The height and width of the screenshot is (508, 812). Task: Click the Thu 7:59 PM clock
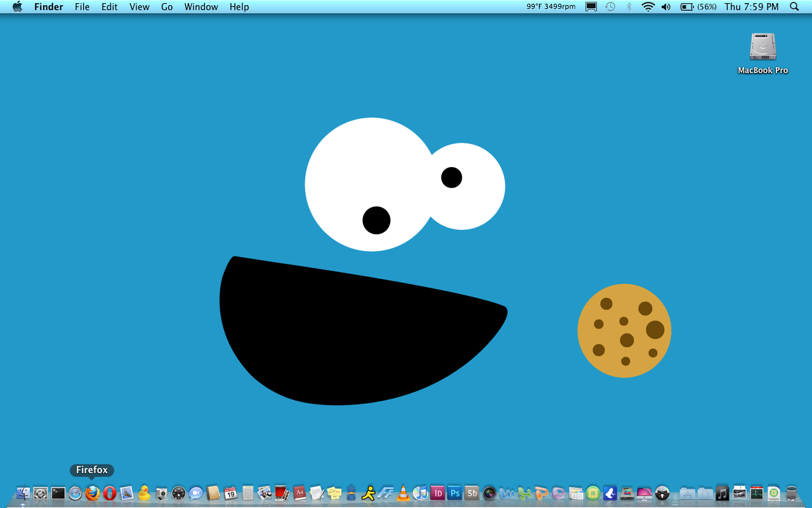[x=752, y=6]
